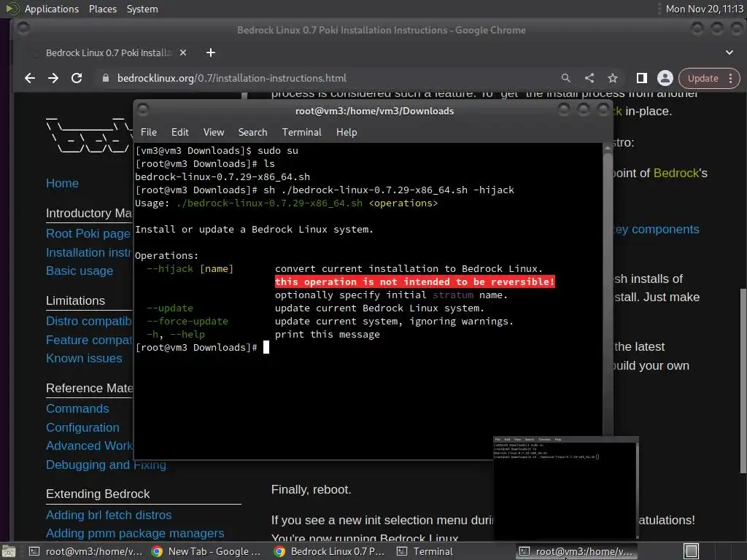Open terminal File menu
The height and width of the screenshot is (560, 747).
point(149,133)
